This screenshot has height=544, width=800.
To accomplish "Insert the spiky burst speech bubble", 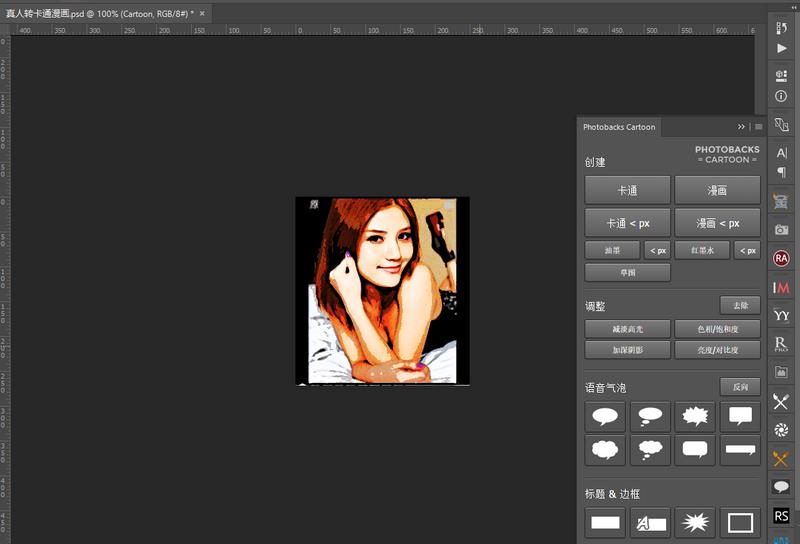I will pyautogui.click(x=695, y=416).
